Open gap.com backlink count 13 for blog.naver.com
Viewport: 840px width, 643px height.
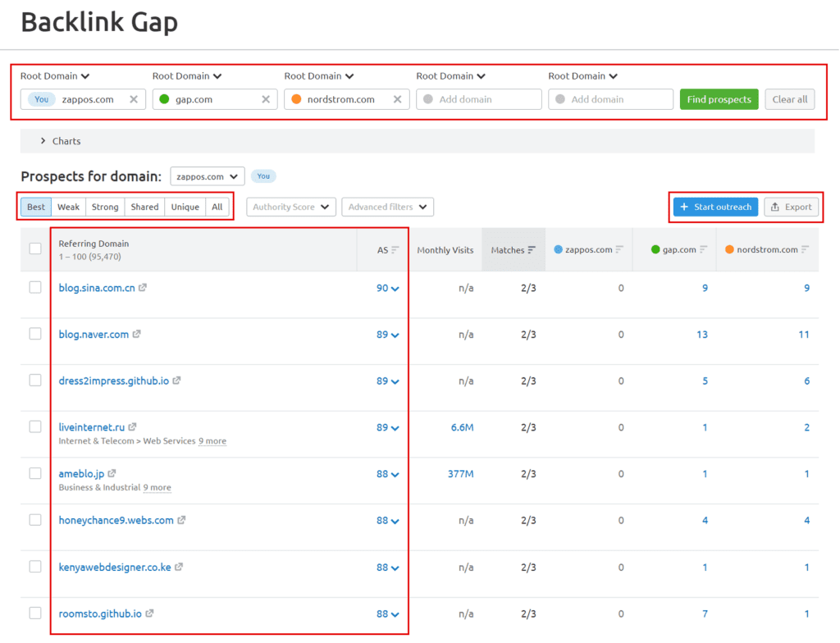point(702,335)
